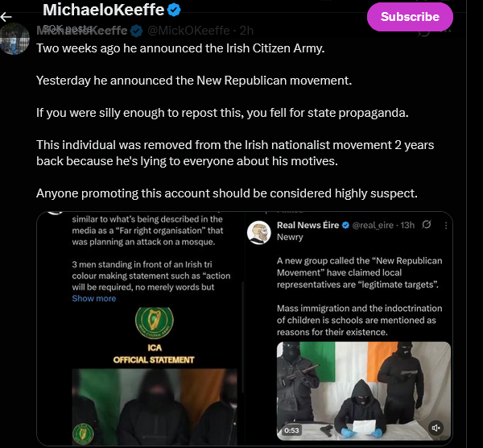483x448 pixels.
Task: Click the verified badge next to Real News Eire
Action: (x=345, y=224)
